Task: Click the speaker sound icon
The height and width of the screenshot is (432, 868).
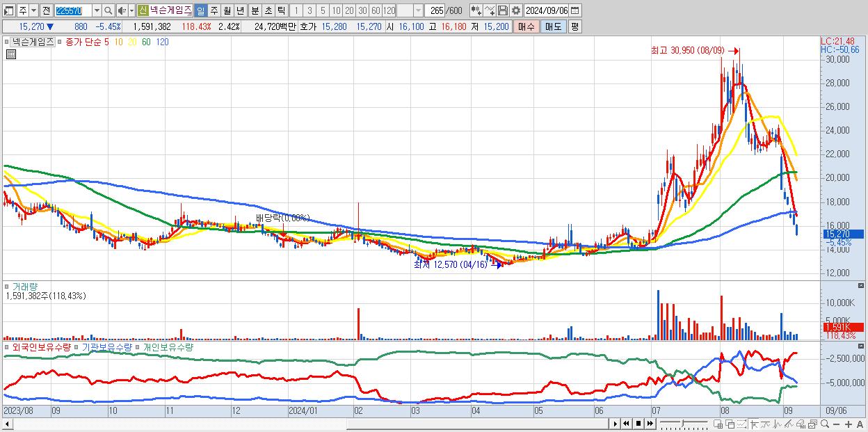Action: point(122,10)
